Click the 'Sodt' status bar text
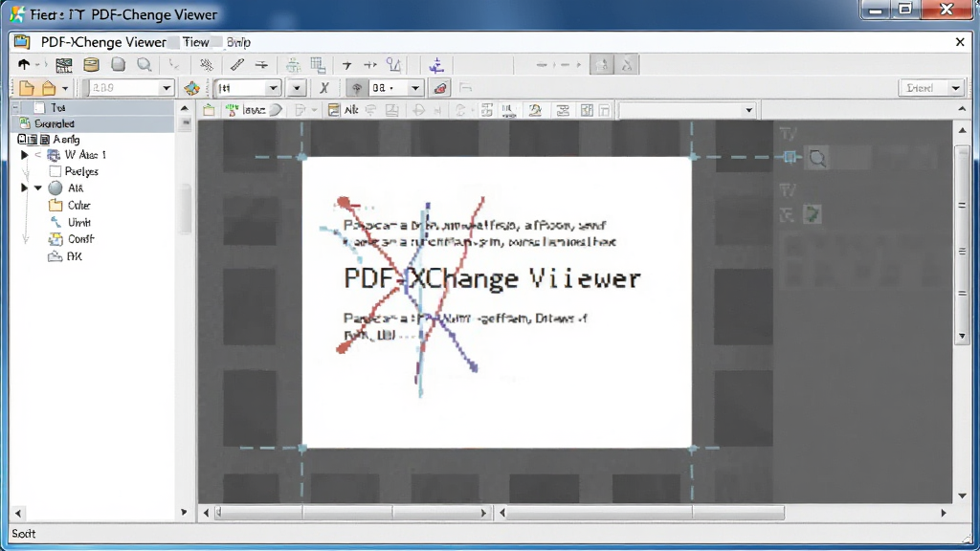980x551 pixels. (x=23, y=534)
